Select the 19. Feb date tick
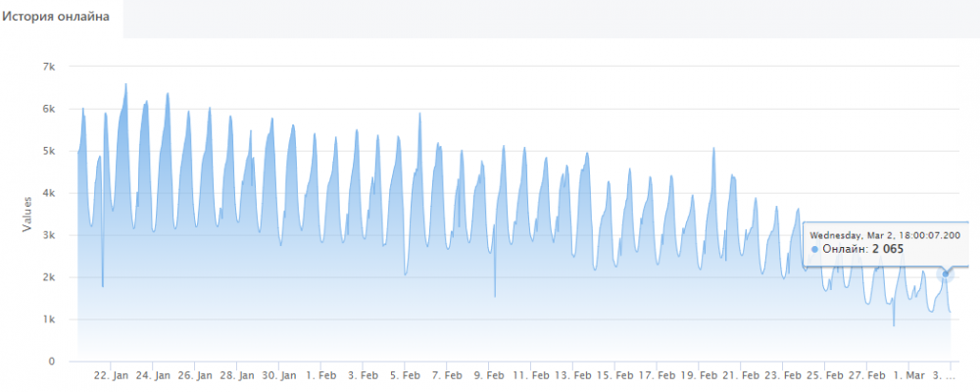 (701, 375)
